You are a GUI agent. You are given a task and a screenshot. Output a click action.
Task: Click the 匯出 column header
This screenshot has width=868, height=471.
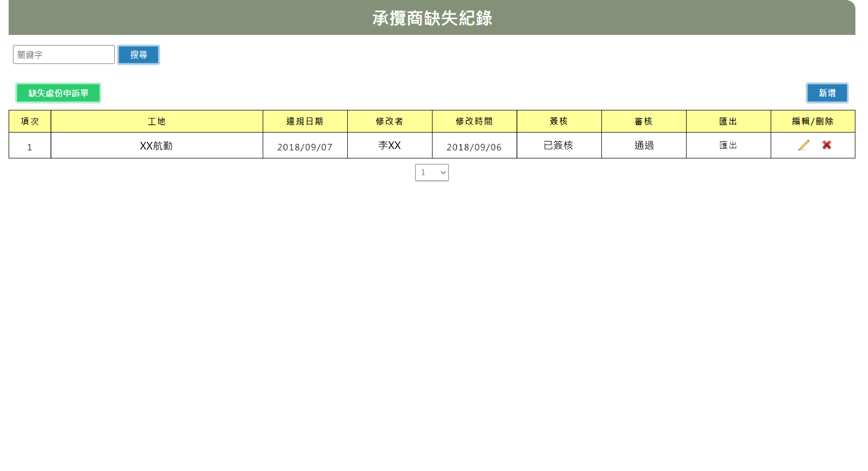(729, 121)
